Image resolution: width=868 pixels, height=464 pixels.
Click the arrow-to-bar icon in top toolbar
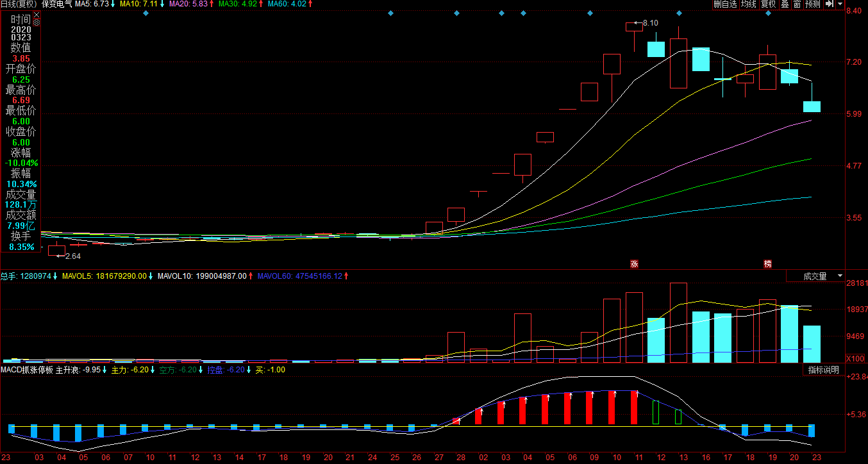coord(830,4)
